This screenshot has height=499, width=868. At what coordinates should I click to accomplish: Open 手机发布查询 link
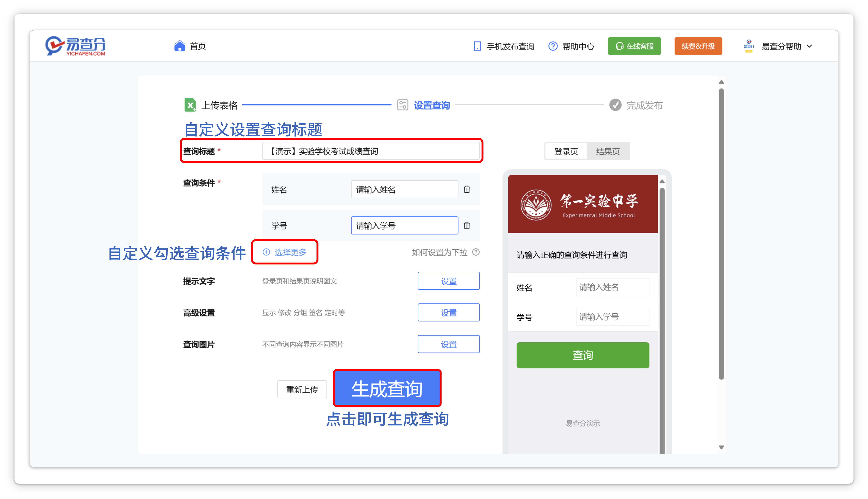coord(511,46)
